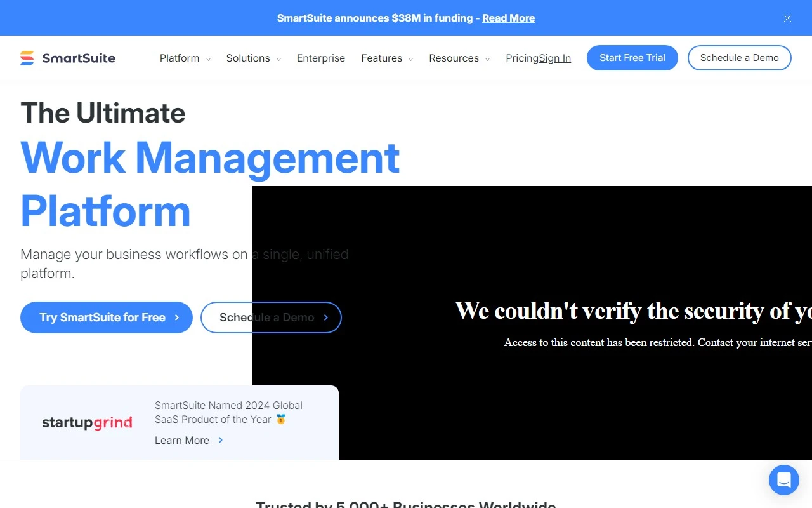Screen dimensions: 812x508
Task: Click the Start Free Trial button
Action: pyautogui.click(x=632, y=58)
